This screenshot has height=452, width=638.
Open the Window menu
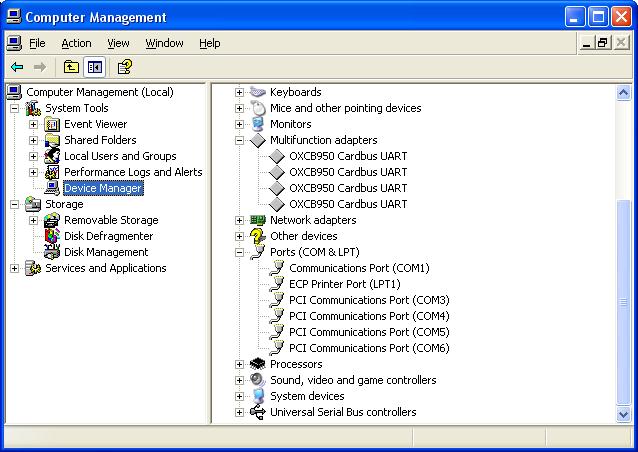(164, 43)
